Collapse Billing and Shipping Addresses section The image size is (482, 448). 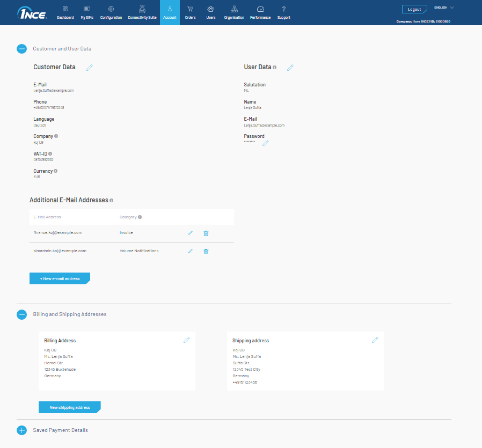(x=21, y=314)
